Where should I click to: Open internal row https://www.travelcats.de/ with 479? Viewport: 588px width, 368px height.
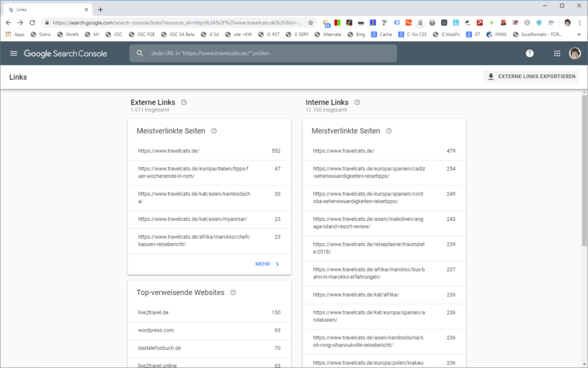(384, 151)
